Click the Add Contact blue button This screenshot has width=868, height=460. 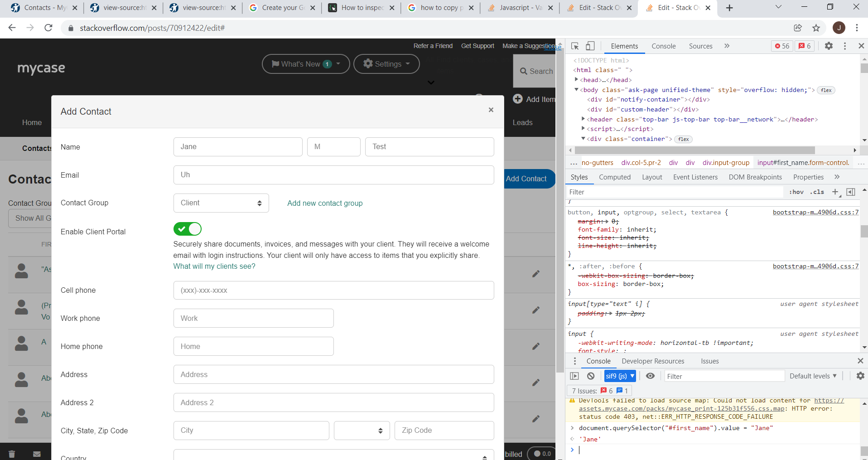(529, 179)
